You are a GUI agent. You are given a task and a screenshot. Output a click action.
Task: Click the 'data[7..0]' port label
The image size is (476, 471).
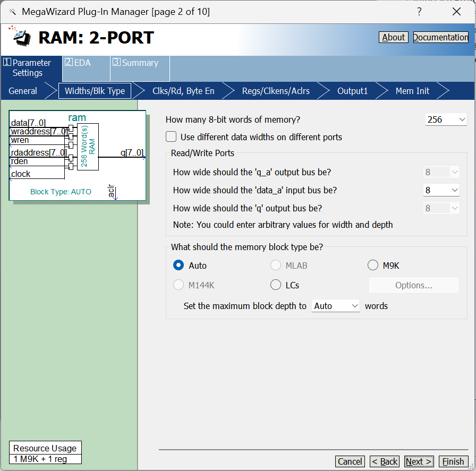[28, 123]
